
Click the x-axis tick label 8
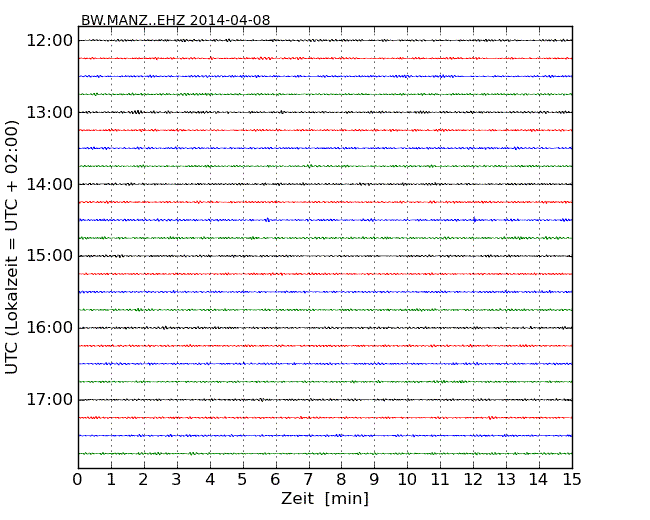click(x=341, y=480)
